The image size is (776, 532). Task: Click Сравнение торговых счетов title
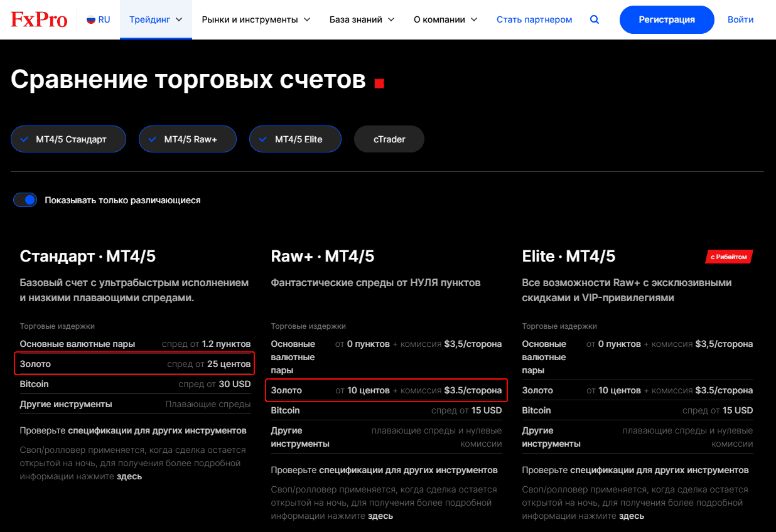coord(188,80)
